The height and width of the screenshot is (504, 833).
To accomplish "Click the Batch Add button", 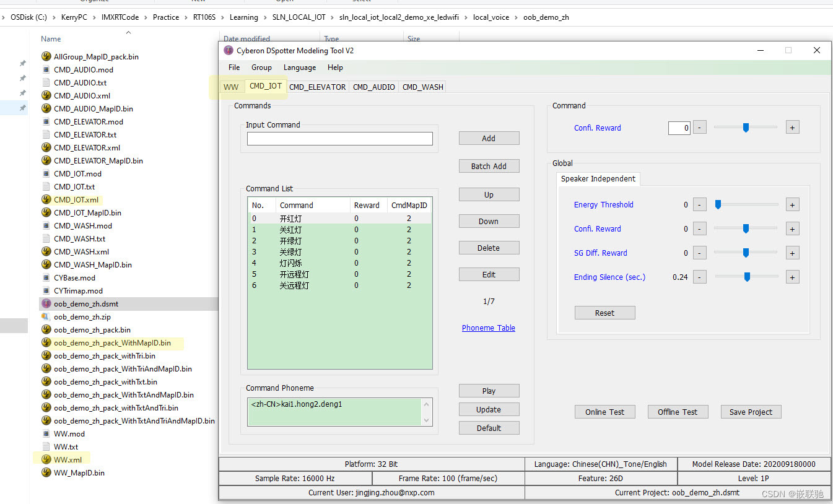I will coord(489,166).
